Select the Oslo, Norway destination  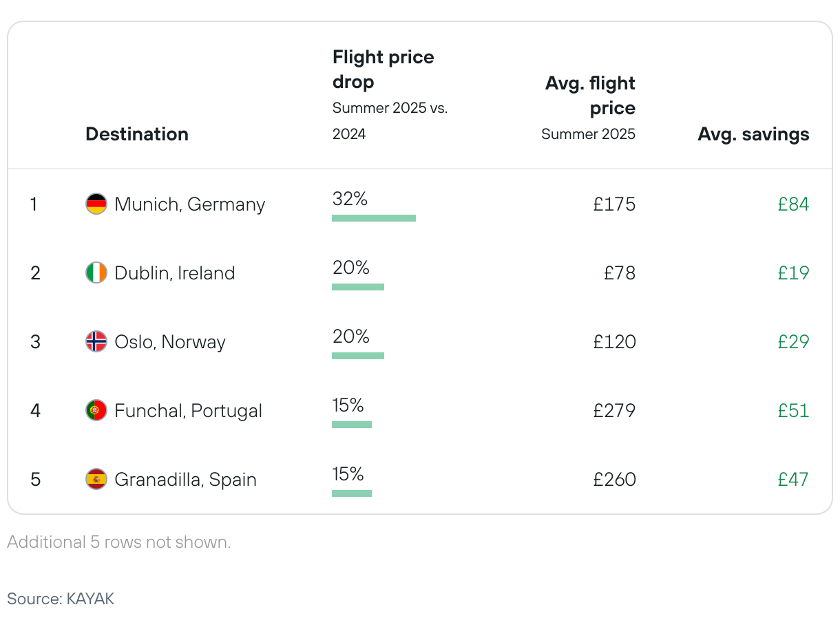coord(170,342)
